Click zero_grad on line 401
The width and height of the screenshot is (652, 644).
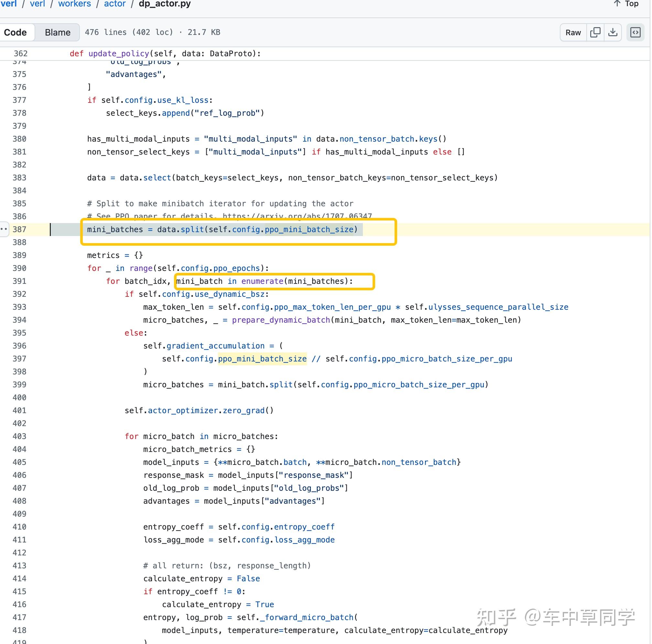coord(244,411)
